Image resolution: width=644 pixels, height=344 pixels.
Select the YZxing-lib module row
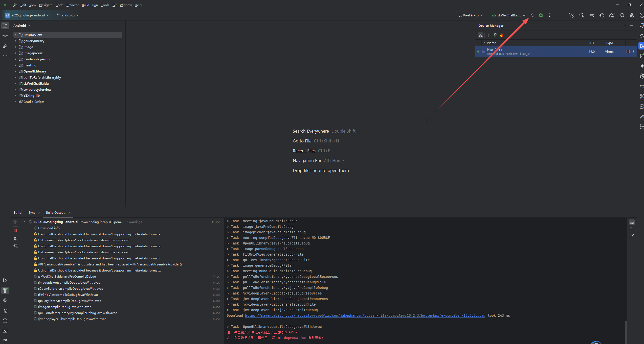(68, 95)
